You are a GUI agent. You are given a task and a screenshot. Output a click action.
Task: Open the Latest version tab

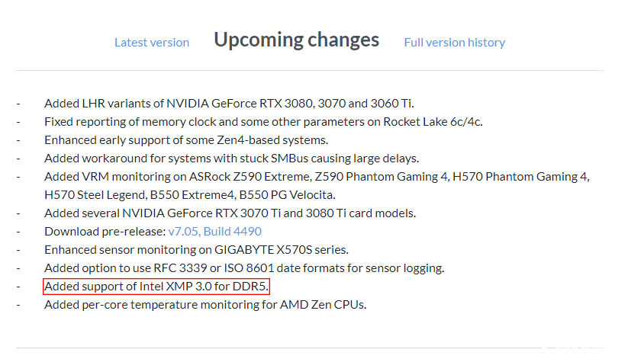152,43
